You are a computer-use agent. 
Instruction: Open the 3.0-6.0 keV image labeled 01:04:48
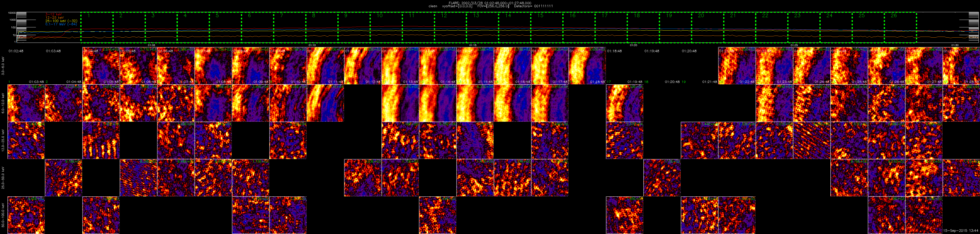pos(101,66)
